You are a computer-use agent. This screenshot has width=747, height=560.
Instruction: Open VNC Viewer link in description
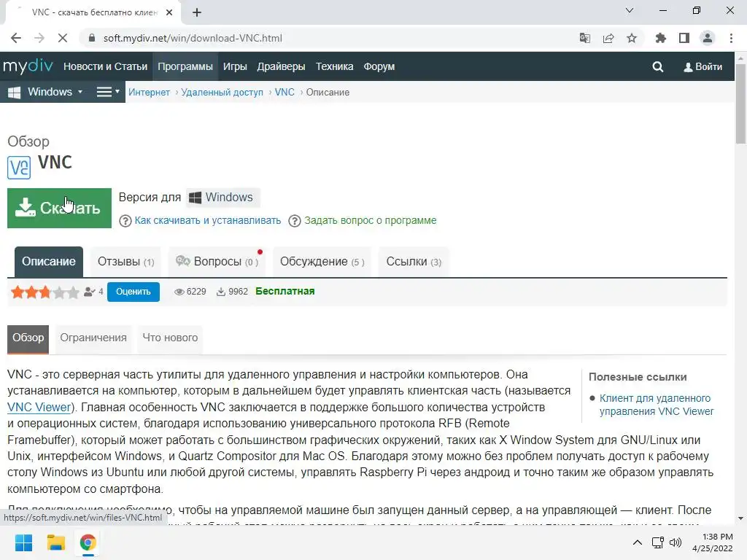(39, 407)
